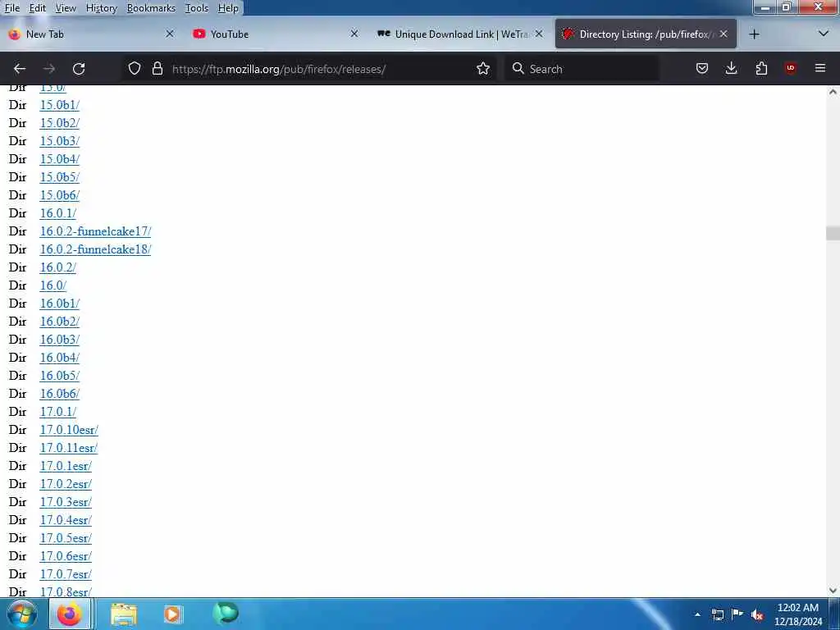
Task: Open the 15.0b1/ directory link
Action: [59, 105]
